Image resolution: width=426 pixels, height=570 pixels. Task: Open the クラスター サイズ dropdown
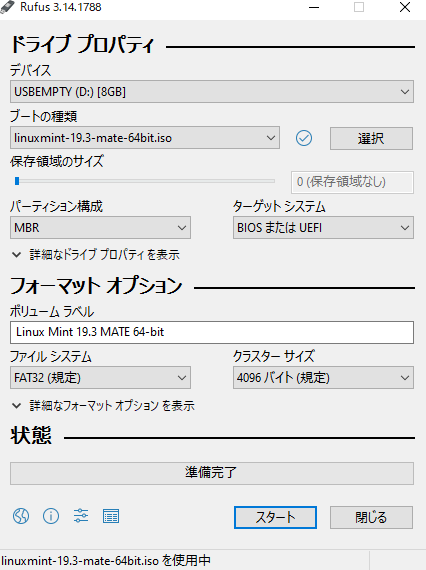323,378
